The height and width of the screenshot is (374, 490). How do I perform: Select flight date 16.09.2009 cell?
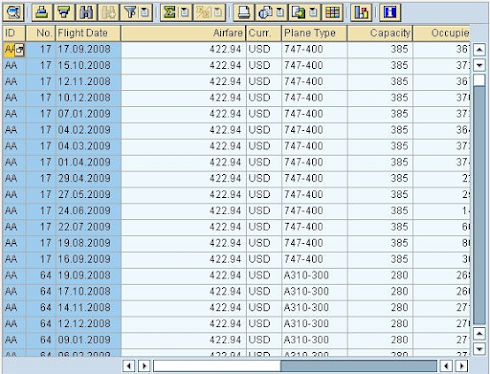(x=88, y=260)
